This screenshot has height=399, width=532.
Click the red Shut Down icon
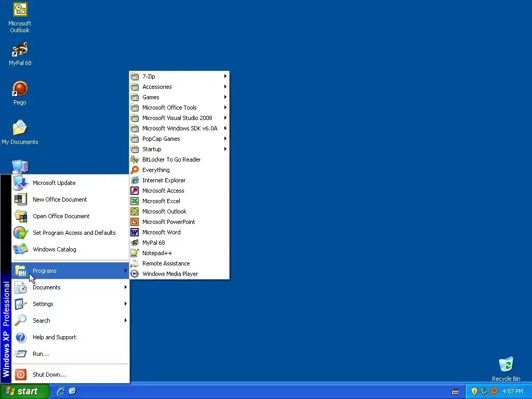20,375
